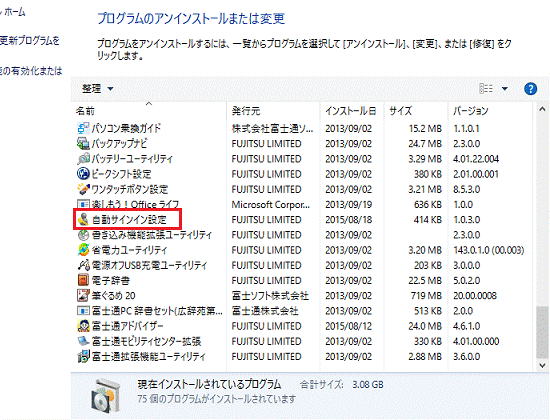Click version 20.00.0008 cell
Screen dimensions: 550x420
pos(475,296)
